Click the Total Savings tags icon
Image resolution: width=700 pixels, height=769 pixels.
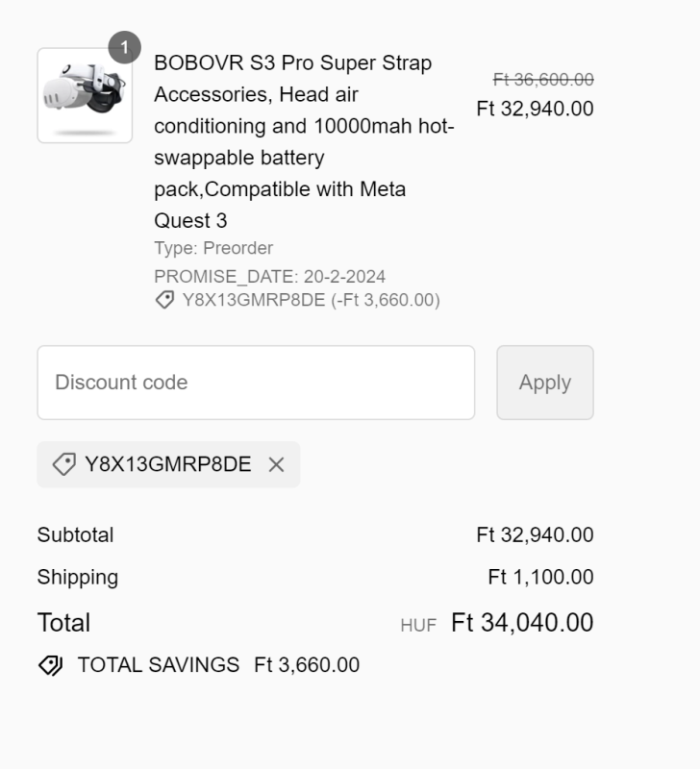pyautogui.click(x=50, y=665)
